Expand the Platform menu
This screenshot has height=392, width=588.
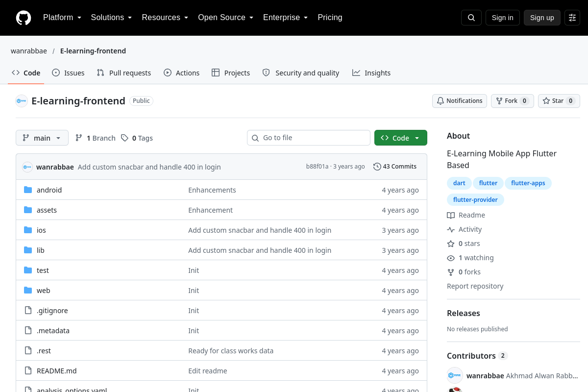point(62,18)
